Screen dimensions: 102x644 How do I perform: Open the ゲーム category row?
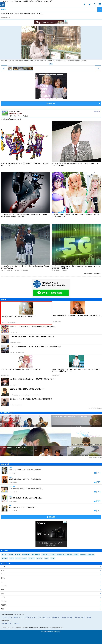(x=51, y=574)
